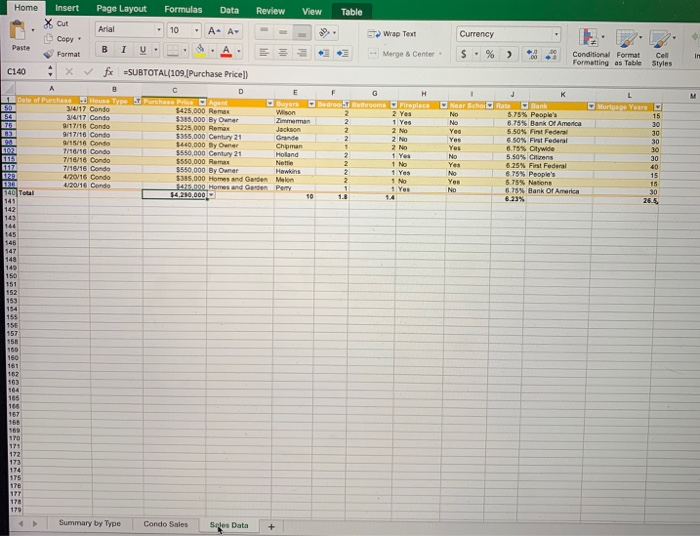
Task: Click the Increase Decimal icon
Action: coord(532,55)
